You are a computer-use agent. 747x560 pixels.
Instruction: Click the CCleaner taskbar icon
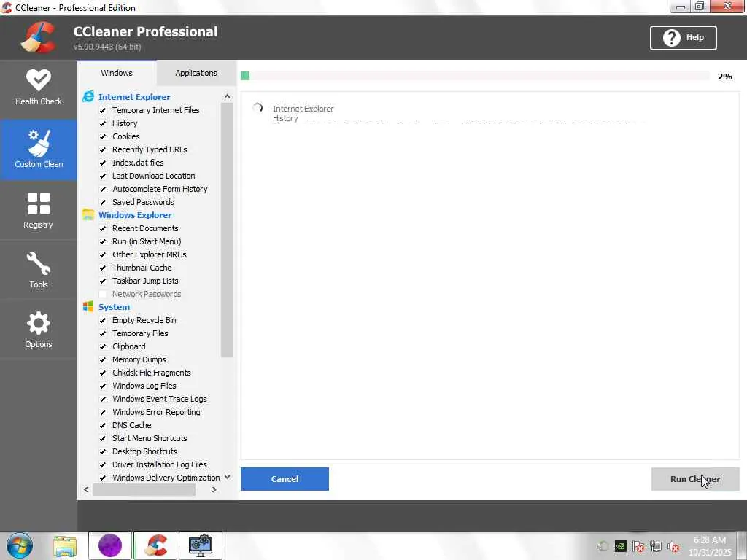(155, 545)
